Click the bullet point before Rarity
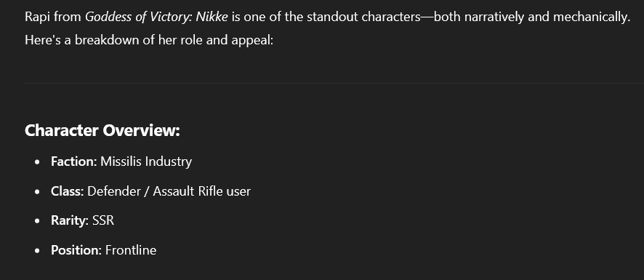 click(x=38, y=222)
